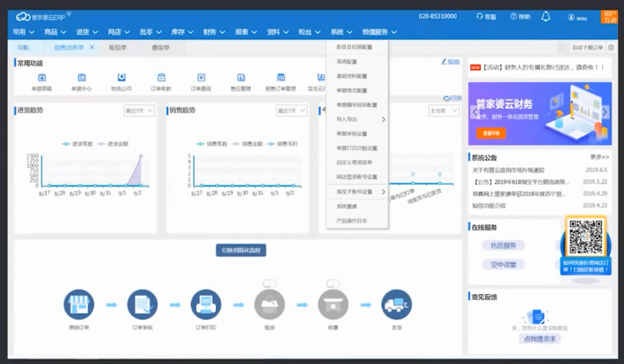The height and width of the screenshot is (364, 624).
Task: Click the feedback document icon under 意见反馈
Action: click(536, 317)
